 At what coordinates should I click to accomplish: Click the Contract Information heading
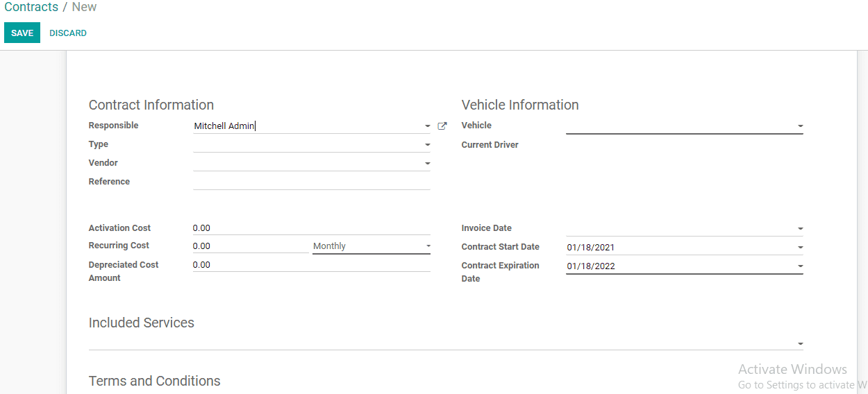[x=151, y=105]
